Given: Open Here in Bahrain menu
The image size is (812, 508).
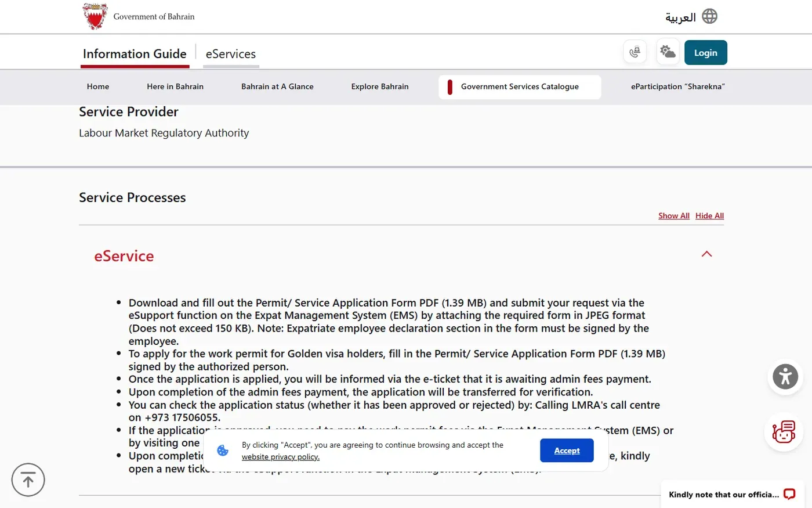Looking at the screenshot, I should [x=175, y=87].
